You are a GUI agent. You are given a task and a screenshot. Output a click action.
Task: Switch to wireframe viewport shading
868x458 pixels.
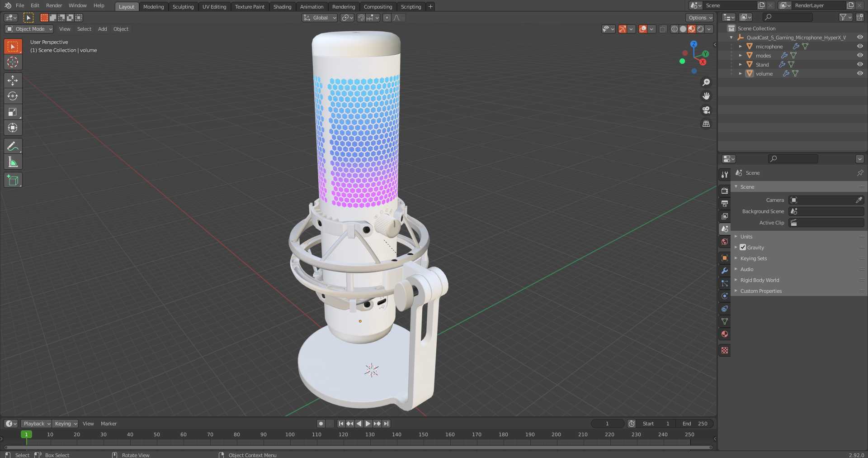675,29
